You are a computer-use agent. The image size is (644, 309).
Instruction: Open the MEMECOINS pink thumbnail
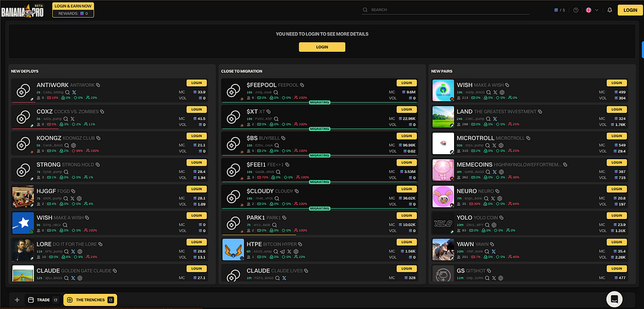coord(443,170)
